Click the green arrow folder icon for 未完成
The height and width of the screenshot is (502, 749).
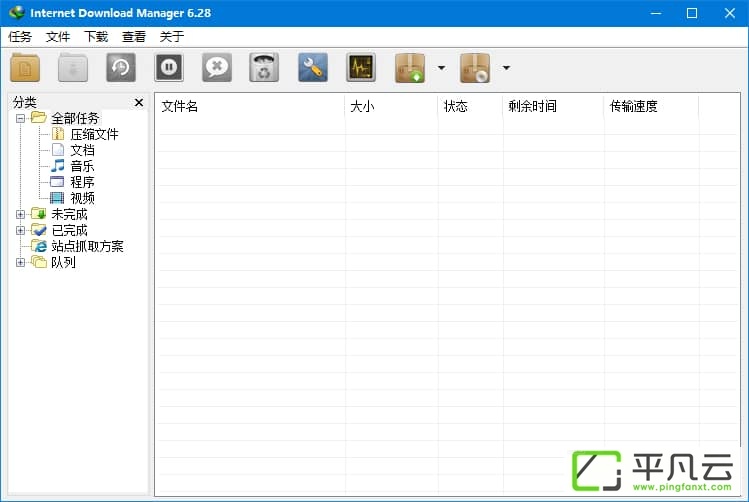(39, 214)
